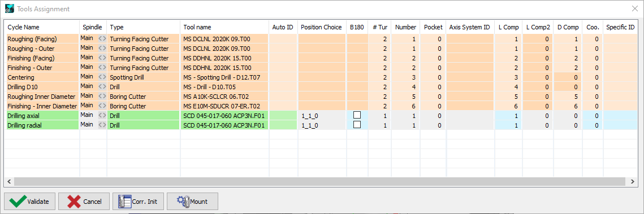The height and width of the screenshot is (214, 644).
Task: Toggle spindle arrows for Finishing - Outer row
Action: 102,67
